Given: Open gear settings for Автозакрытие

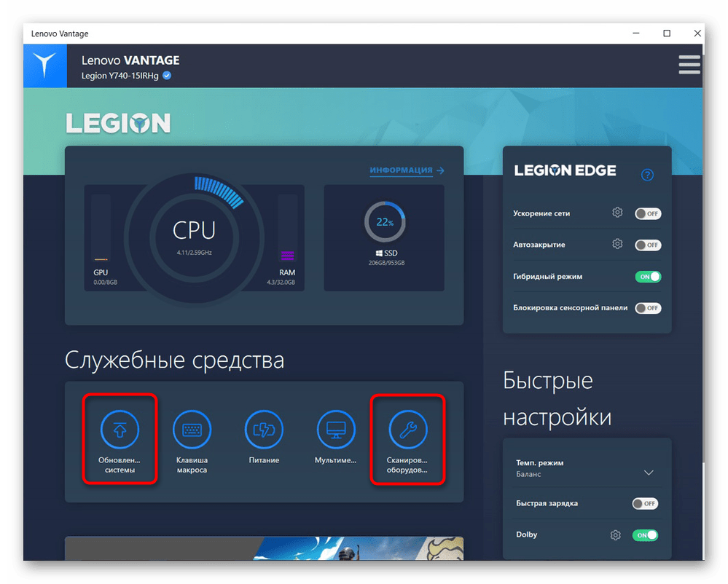Looking at the screenshot, I should click(x=617, y=244).
